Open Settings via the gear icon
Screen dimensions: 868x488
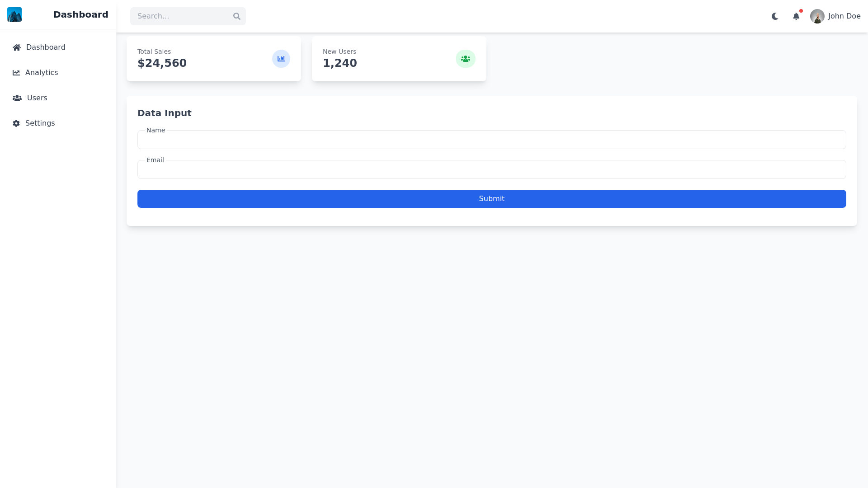(16, 123)
